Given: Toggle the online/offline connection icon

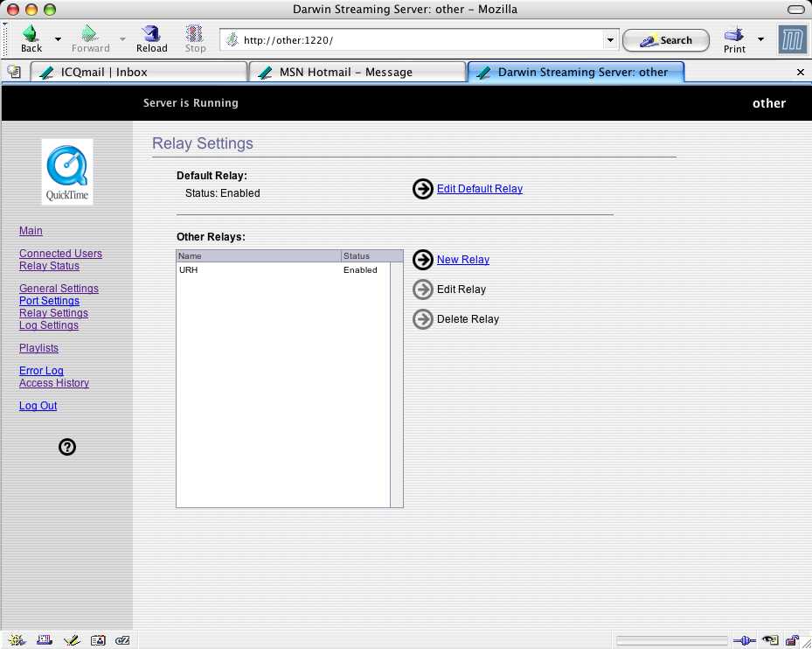Looking at the screenshot, I should click(744, 640).
